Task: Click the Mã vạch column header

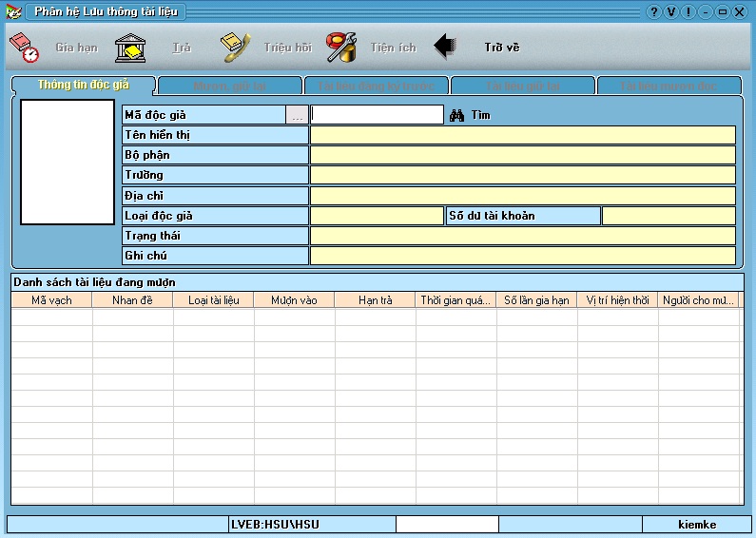Action: tap(51, 300)
